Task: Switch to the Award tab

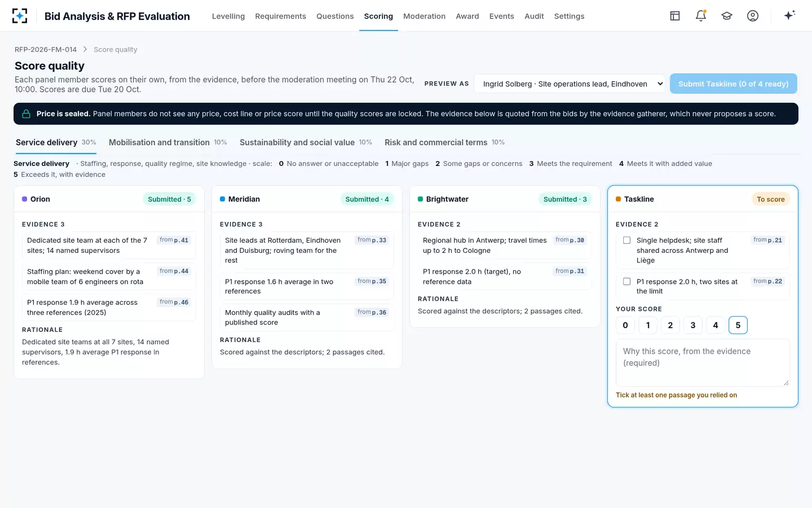Action: pyautogui.click(x=467, y=16)
